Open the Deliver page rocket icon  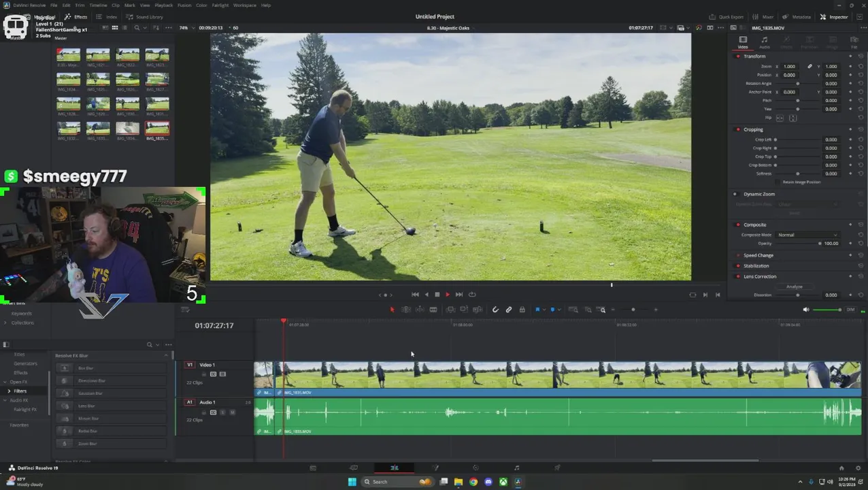[557, 468]
